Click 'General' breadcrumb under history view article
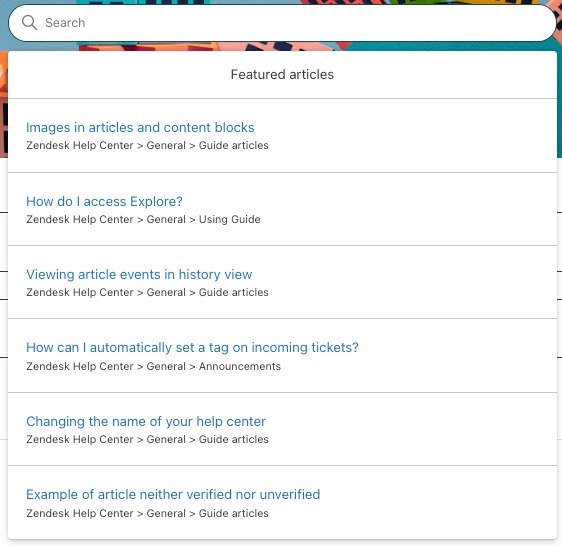 click(166, 293)
